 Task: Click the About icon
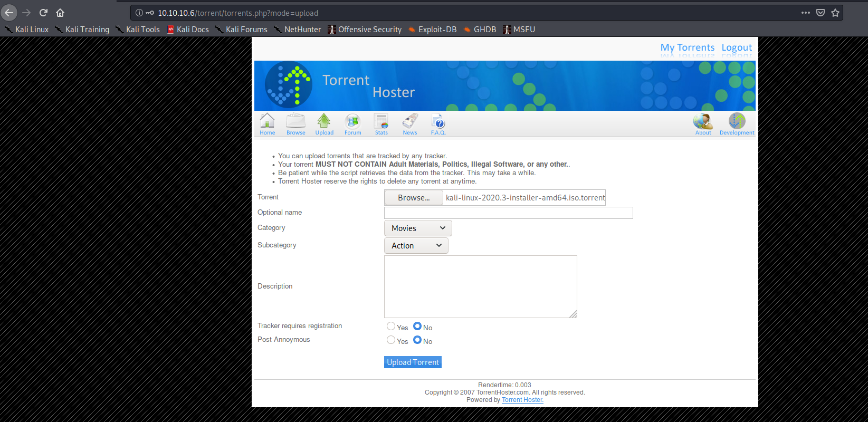[703, 122]
